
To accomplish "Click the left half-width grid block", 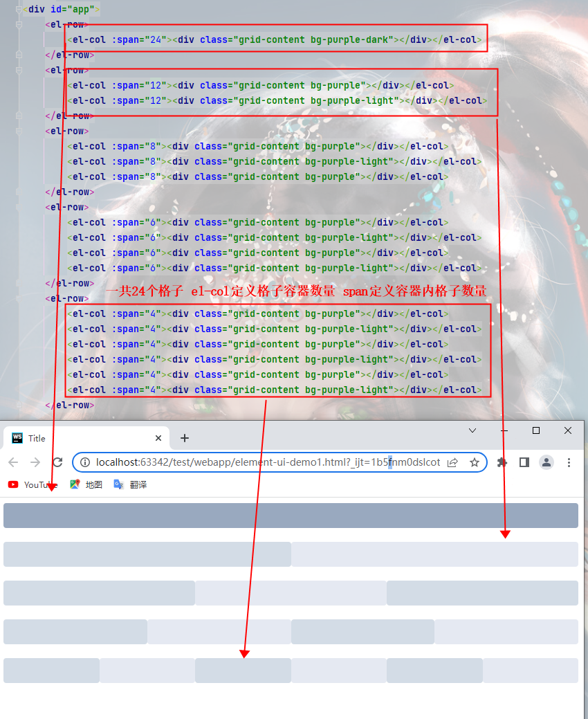I will tap(147, 554).
